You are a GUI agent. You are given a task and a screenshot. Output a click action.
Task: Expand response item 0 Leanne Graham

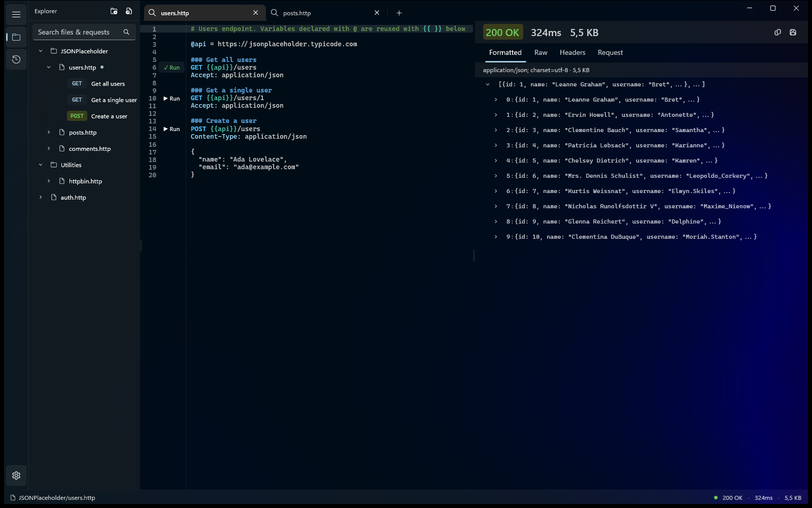pyautogui.click(x=496, y=100)
